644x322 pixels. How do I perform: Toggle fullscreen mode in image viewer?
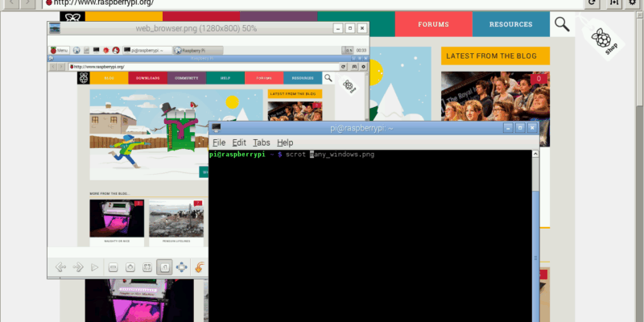click(181, 266)
